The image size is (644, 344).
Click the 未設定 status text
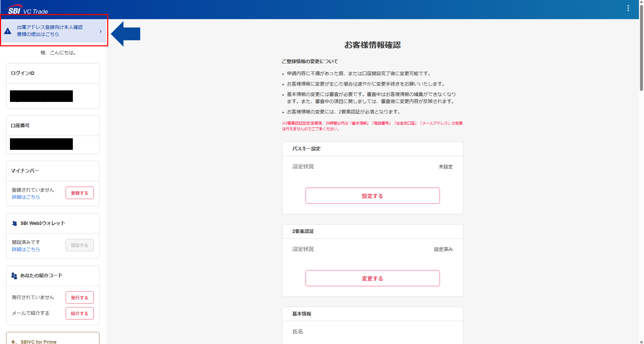click(446, 167)
